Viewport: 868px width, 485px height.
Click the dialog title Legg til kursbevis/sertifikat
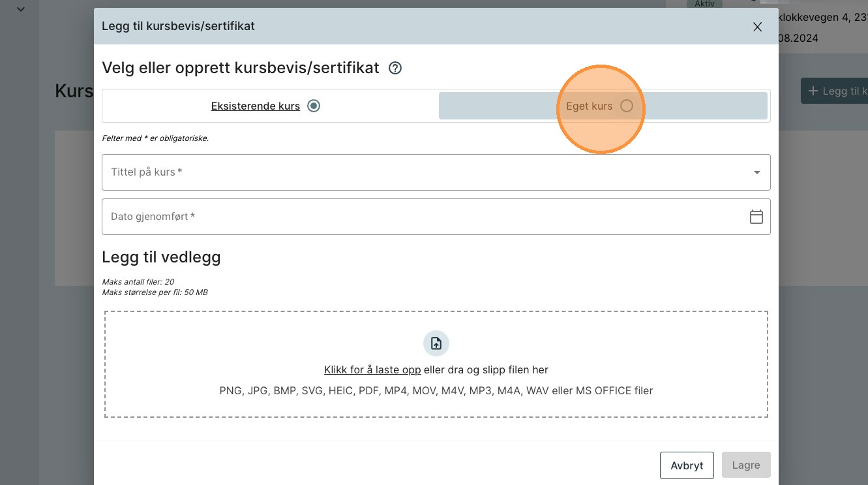[x=178, y=26]
